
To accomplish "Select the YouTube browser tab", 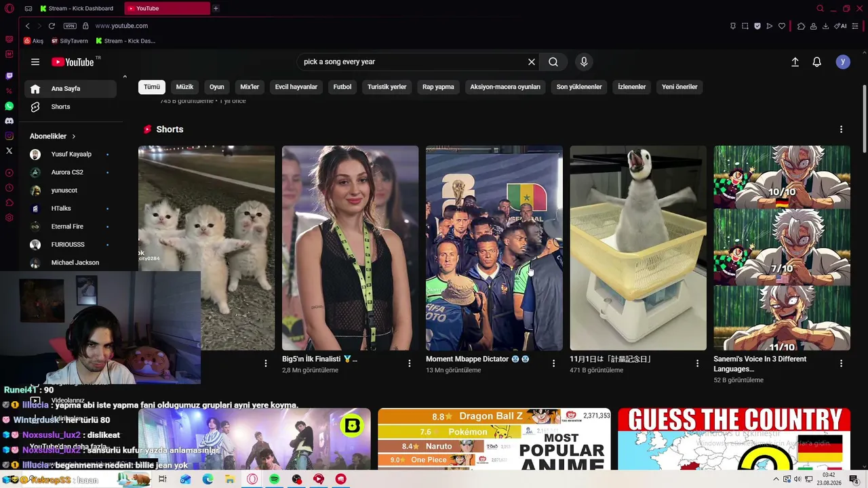I will (167, 8).
